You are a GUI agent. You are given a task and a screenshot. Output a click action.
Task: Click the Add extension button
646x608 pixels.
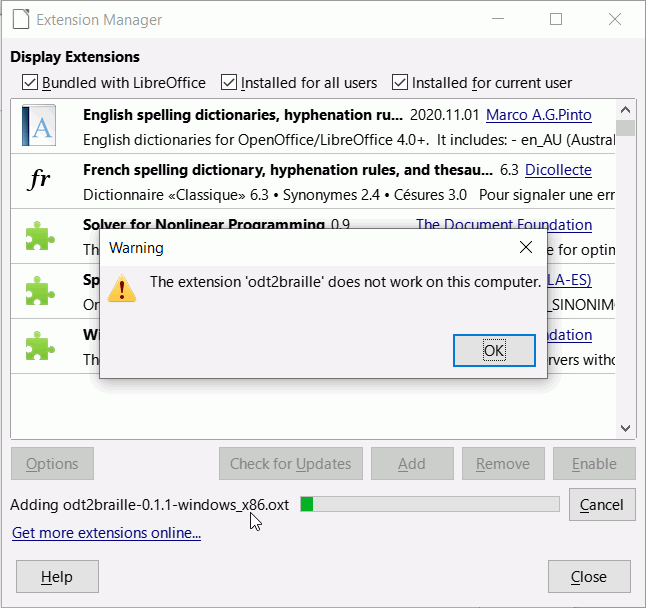point(412,464)
